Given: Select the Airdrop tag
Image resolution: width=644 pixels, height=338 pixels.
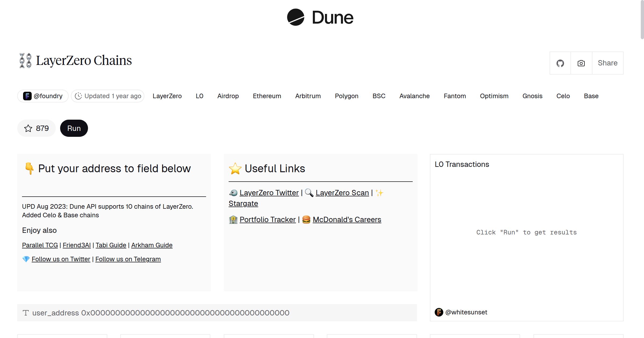Looking at the screenshot, I should click(228, 96).
